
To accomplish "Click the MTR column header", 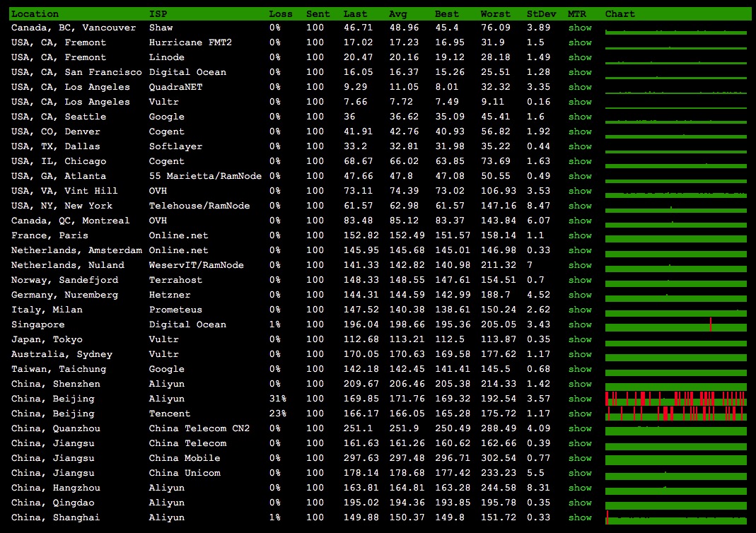I will [x=577, y=14].
